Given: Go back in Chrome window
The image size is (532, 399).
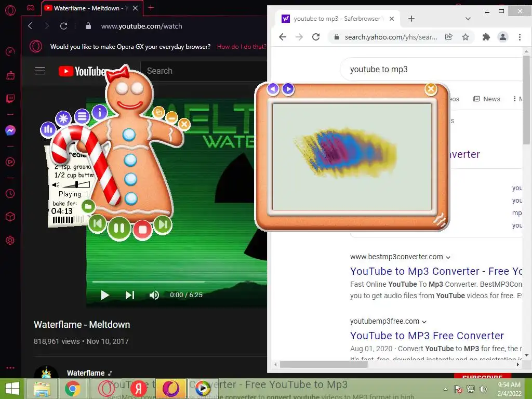Looking at the screenshot, I should 283,37.
